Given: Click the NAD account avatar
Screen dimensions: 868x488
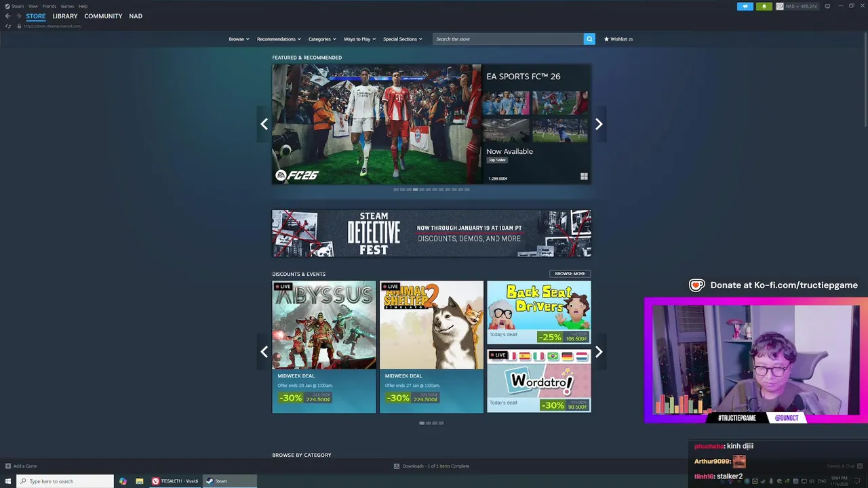Looking at the screenshot, I should point(780,6).
